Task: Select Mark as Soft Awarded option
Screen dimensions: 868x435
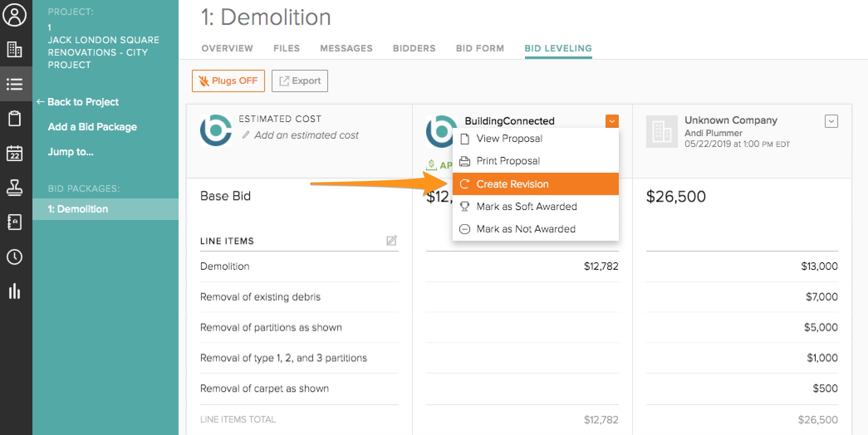Action: click(x=526, y=206)
